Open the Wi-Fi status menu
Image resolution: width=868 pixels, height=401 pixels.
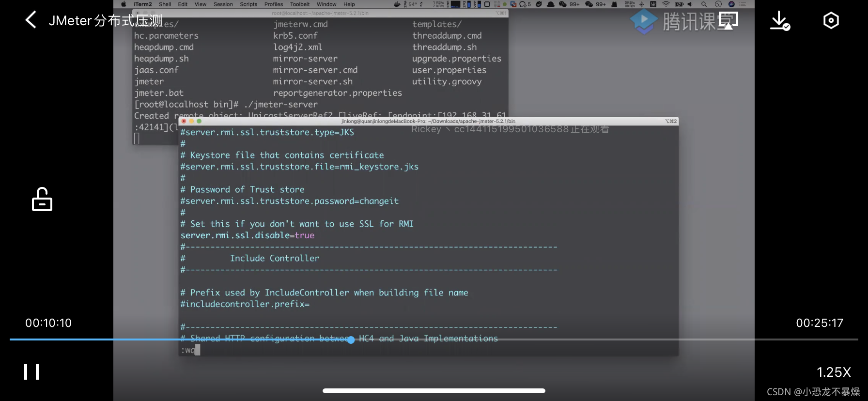[x=666, y=4]
